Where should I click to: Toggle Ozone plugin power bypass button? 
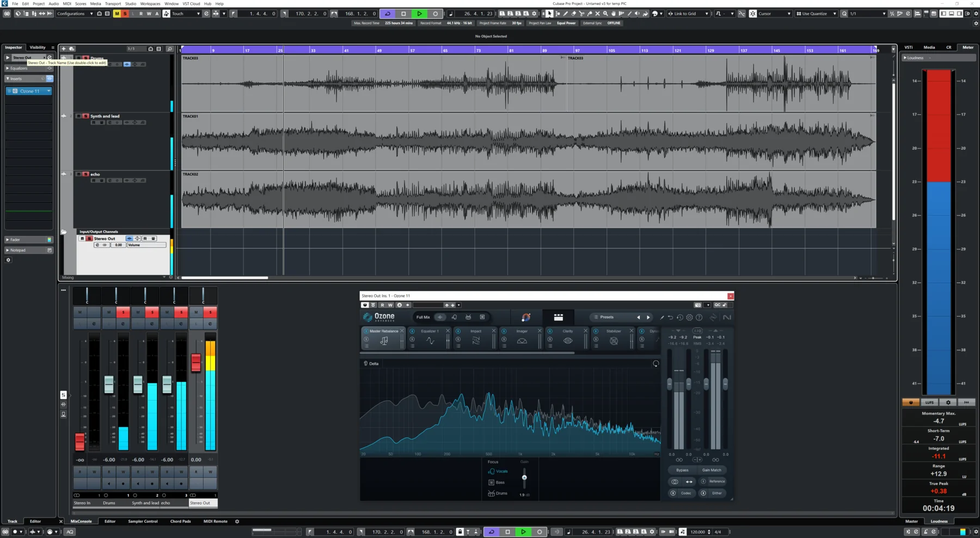(365, 305)
